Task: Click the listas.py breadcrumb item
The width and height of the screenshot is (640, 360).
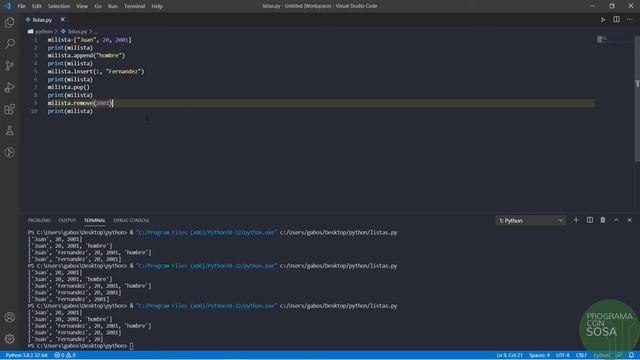Action: (x=77, y=31)
